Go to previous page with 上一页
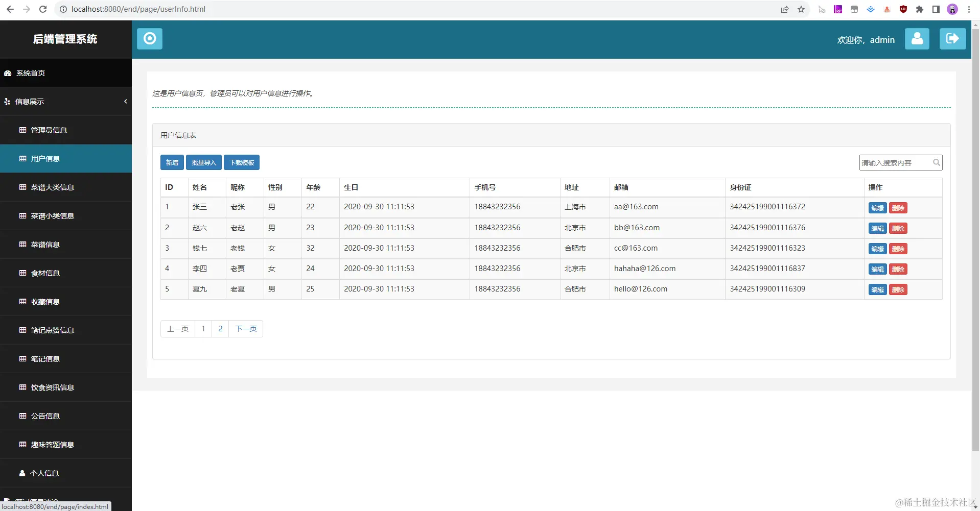Viewport: 980px width, 511px height. point(178,329)
